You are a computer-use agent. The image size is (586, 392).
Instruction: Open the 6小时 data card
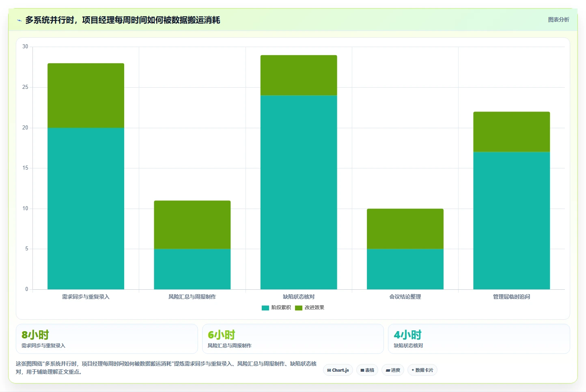293,339
